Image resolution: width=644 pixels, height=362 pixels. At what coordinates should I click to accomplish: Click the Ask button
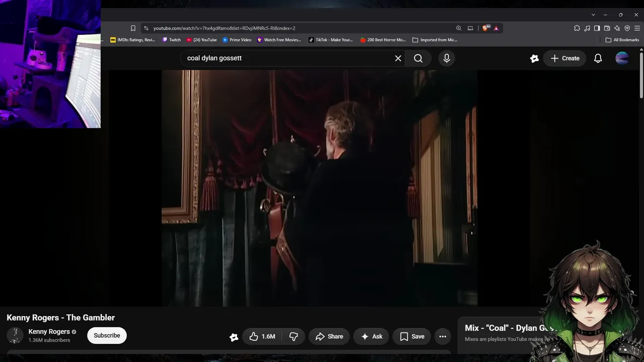click(371, 336)
